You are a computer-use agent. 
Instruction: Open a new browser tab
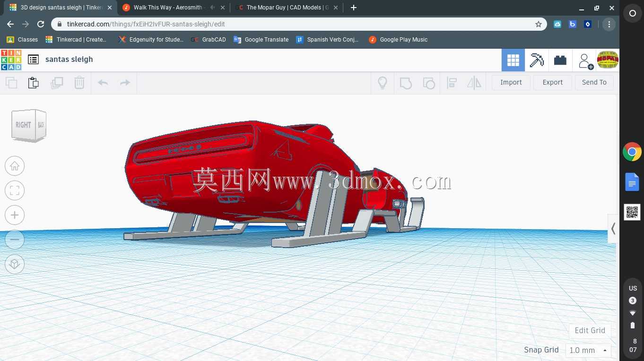(x=353, y=8)
